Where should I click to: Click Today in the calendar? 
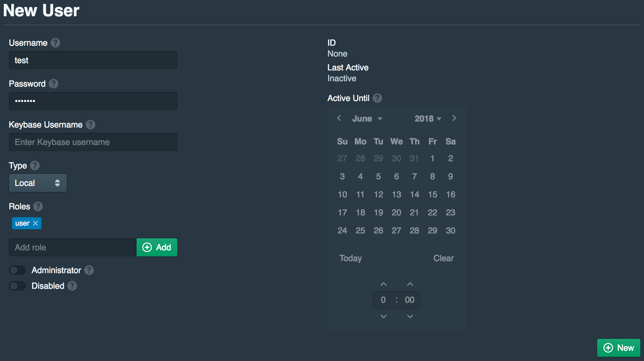click(351, 258)
